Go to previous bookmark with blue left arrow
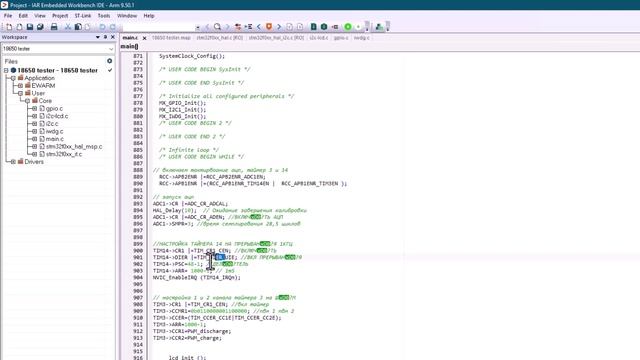The image size is (640, 360). (x=259, y=27)
